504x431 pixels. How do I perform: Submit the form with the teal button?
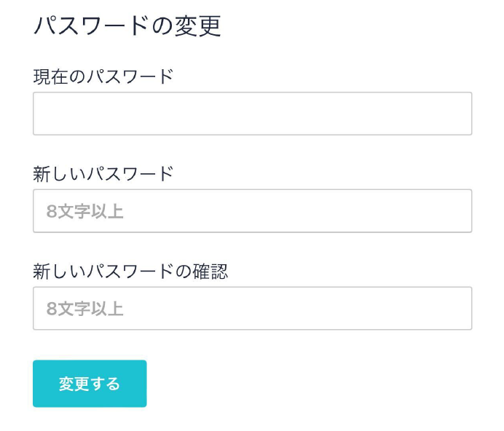pos(90,384)
